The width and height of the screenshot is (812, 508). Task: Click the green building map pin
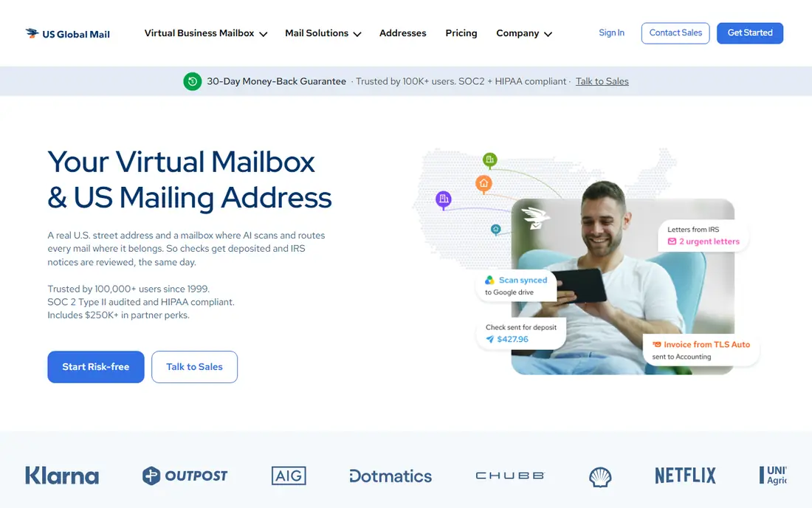pos(490,160)
